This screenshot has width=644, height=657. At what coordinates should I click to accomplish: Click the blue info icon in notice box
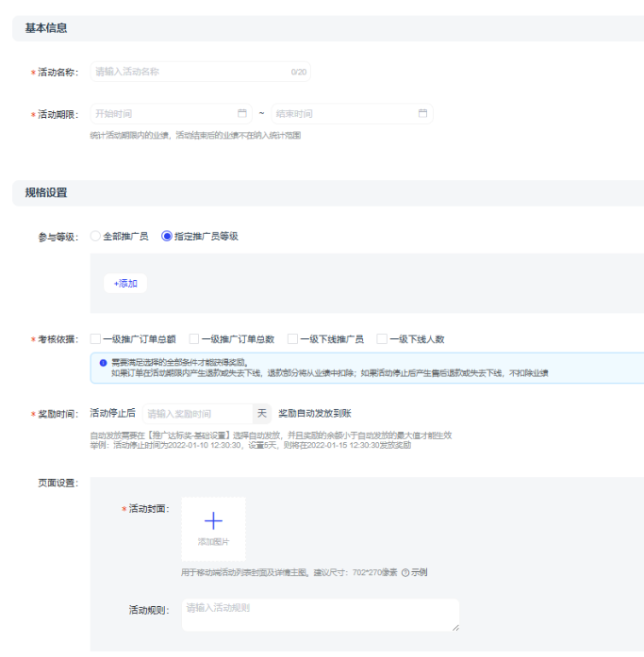(x=103, y=363)
